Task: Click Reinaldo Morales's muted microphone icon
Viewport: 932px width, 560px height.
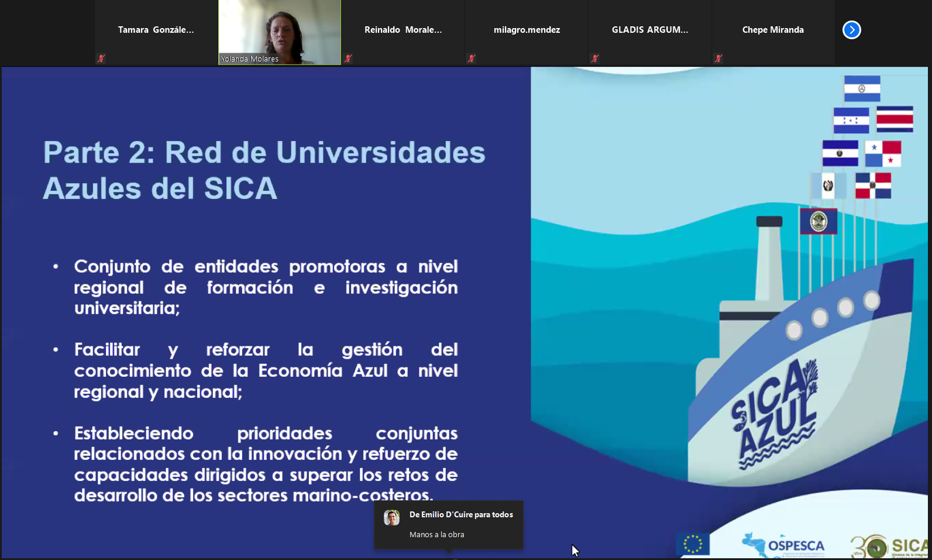Action: 348,59
